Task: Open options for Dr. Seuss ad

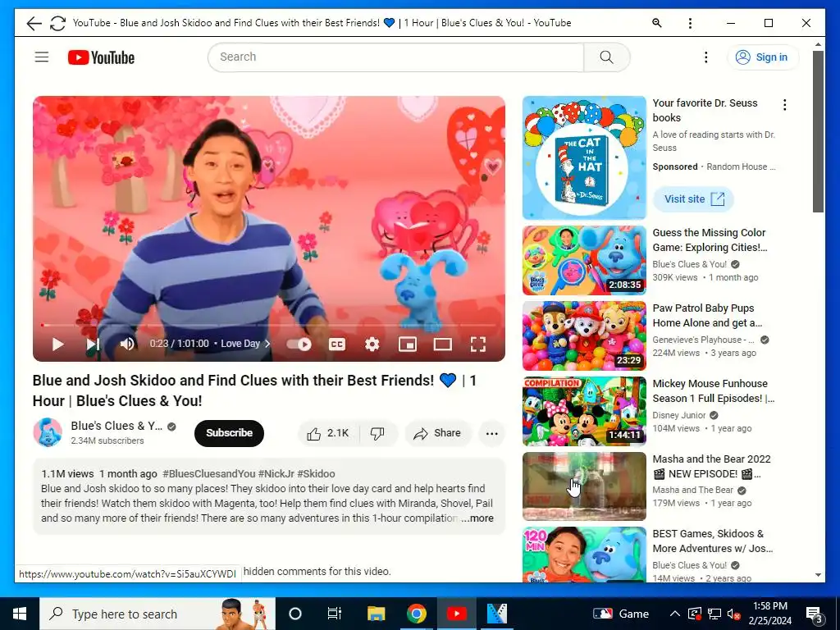Action: 784,105
